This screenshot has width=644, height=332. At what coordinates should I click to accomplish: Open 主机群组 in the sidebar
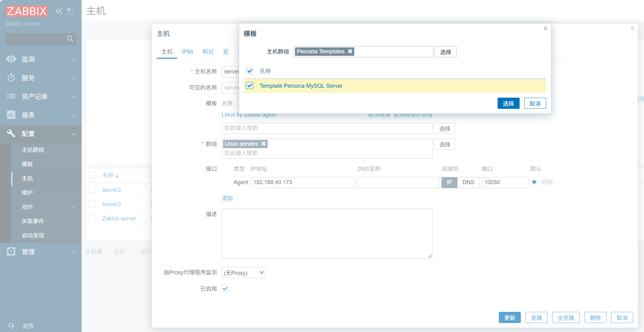pyautogui.click(x=47, y=150)
